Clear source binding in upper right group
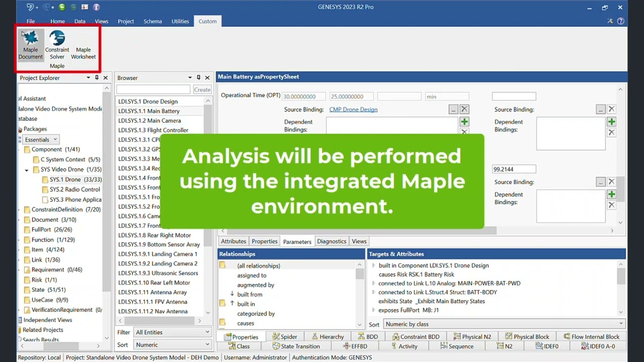Screen dimensions: 644x362 [611, 109]
